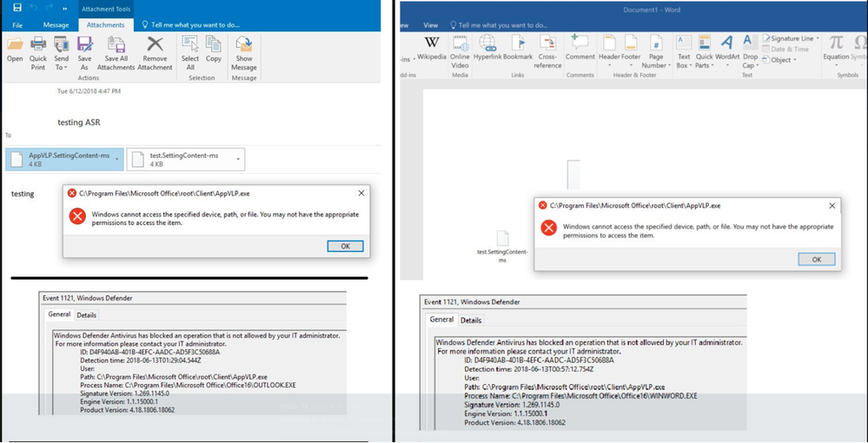The height and width of the screenshot is (443, 868).
Task: Click the Open attachment icon in Outlook
Action: (x=15, y=44)
